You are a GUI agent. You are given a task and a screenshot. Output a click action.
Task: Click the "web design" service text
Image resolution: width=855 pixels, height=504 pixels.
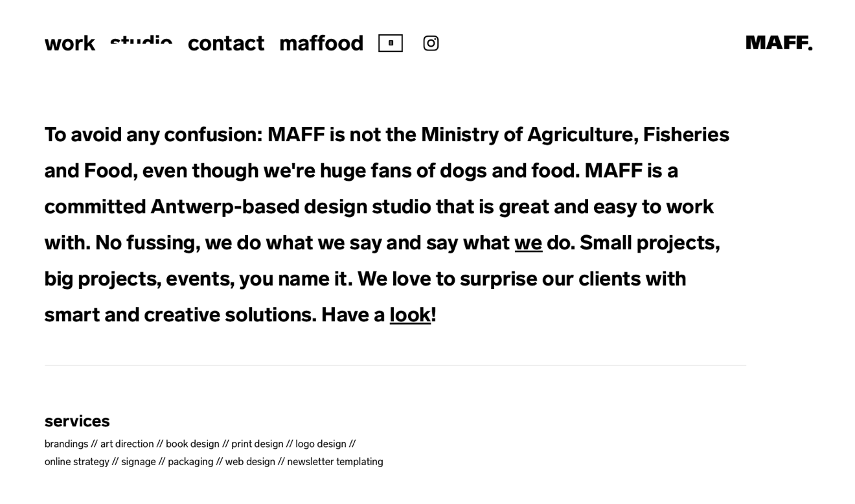pos(250,462)
